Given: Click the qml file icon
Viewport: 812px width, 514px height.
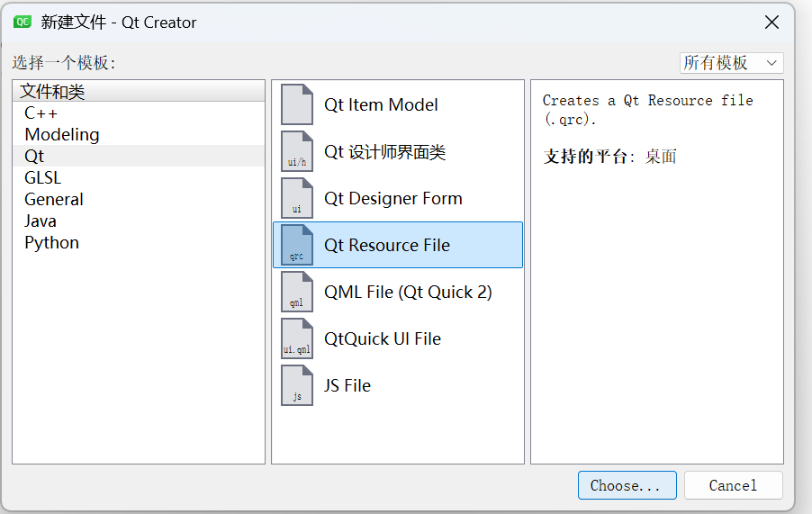Looking at the screenshot, I should 297,292.
